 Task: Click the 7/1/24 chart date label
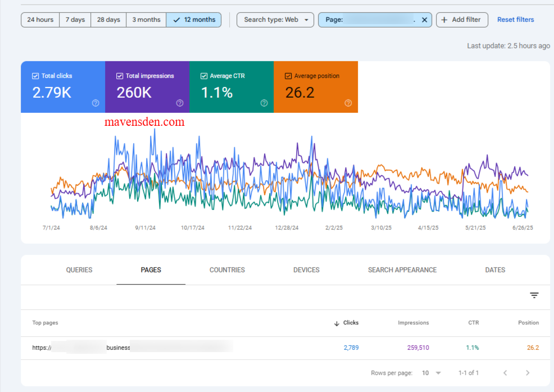point(51,228)
